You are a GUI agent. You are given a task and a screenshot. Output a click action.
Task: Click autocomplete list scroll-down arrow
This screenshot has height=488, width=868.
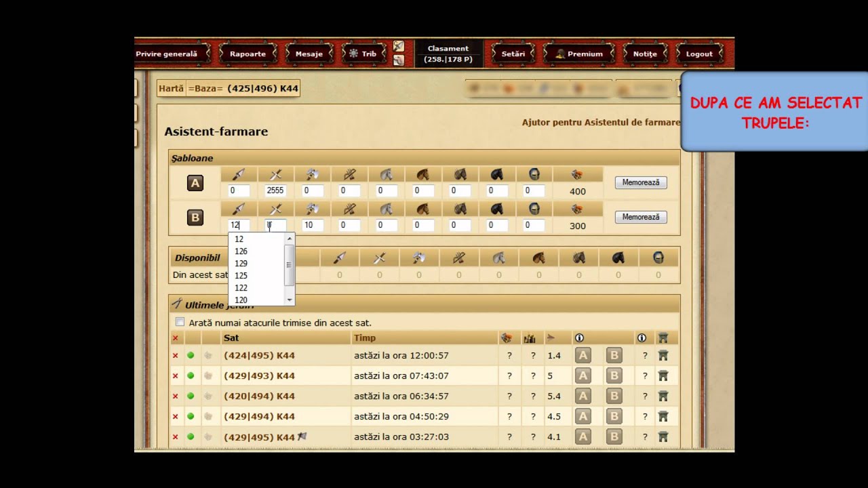[x=290, y=300]
